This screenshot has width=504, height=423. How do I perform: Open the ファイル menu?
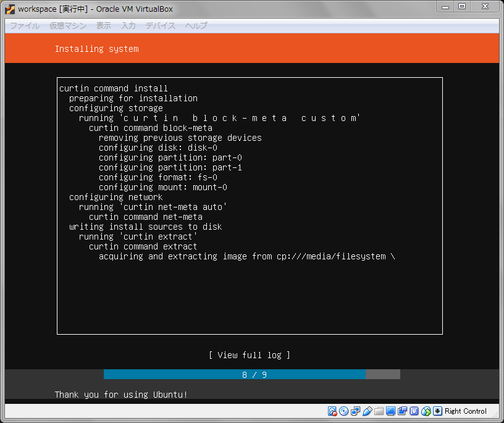click(x=25, y=26)
